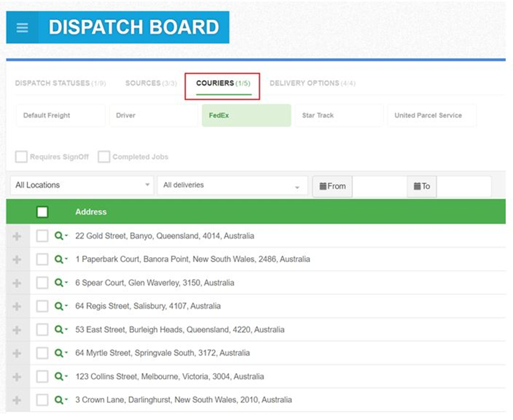The width and height of the screenshot is (513, 420).
Task: Deselect the FedEx courier filter
Action: coord(246,115)
